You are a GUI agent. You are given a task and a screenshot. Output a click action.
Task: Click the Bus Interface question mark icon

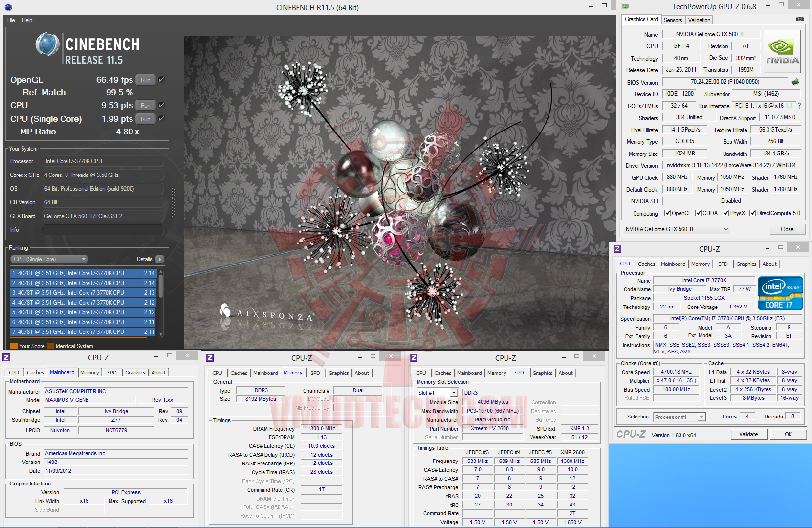click(799, 106)
